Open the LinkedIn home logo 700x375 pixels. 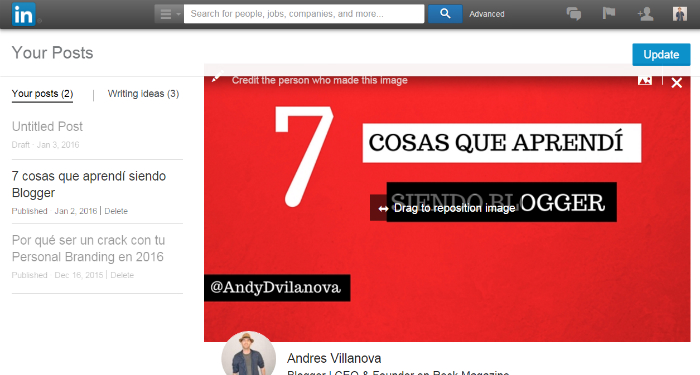coord(24,14)
